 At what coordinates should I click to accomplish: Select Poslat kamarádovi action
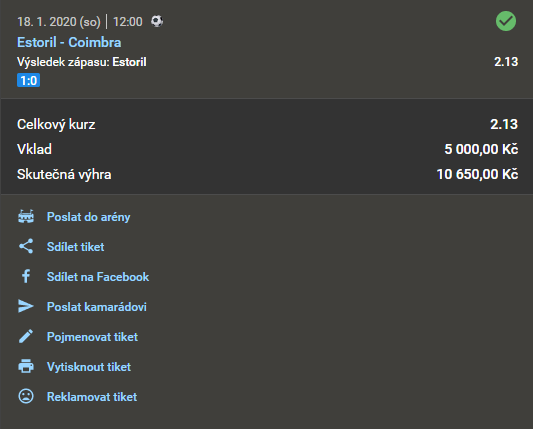pos(97,307)
